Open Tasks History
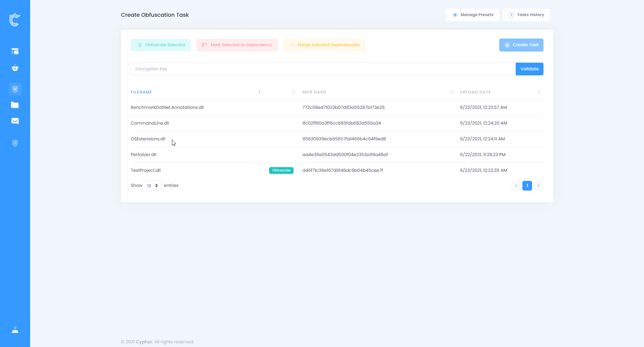The height and width of the screenshot is (347, 644). (526, 15)
